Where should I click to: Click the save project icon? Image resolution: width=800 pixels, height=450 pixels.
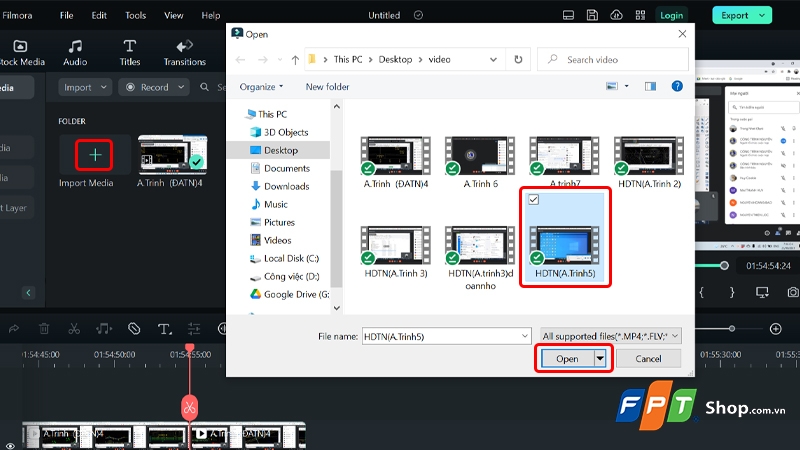point(592,15)
